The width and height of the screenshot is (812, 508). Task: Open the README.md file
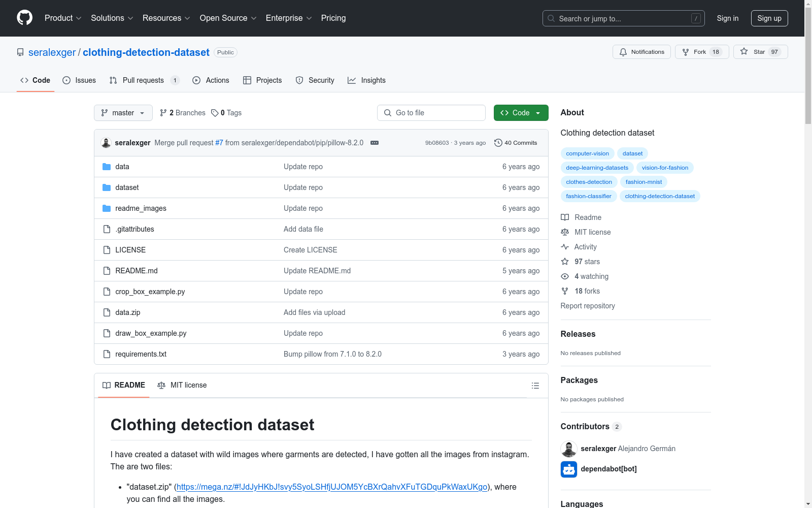coord(137,271)
